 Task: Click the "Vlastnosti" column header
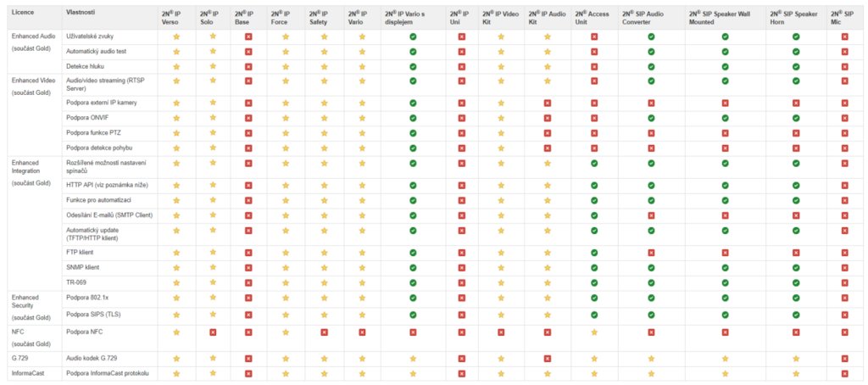(x=81, y=14)
